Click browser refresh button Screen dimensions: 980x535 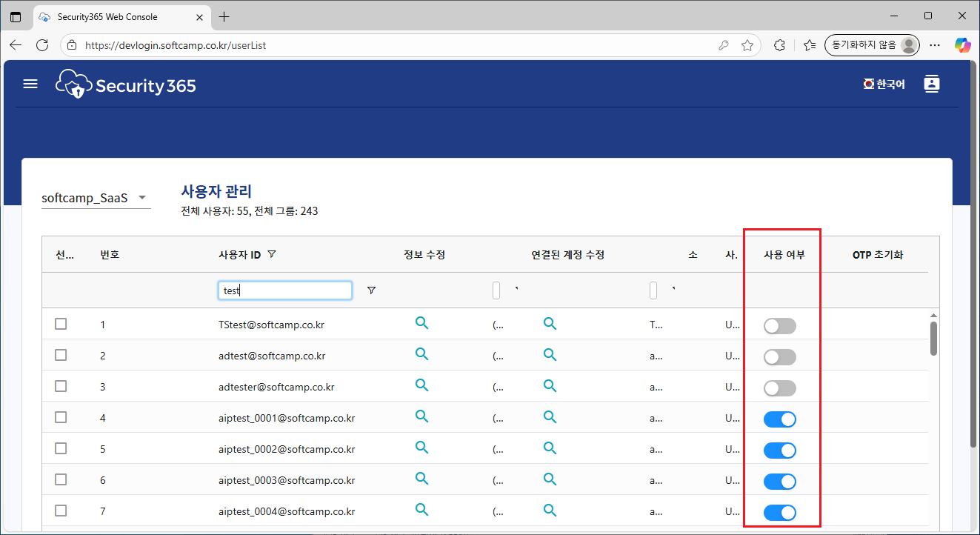coord(42,45)
